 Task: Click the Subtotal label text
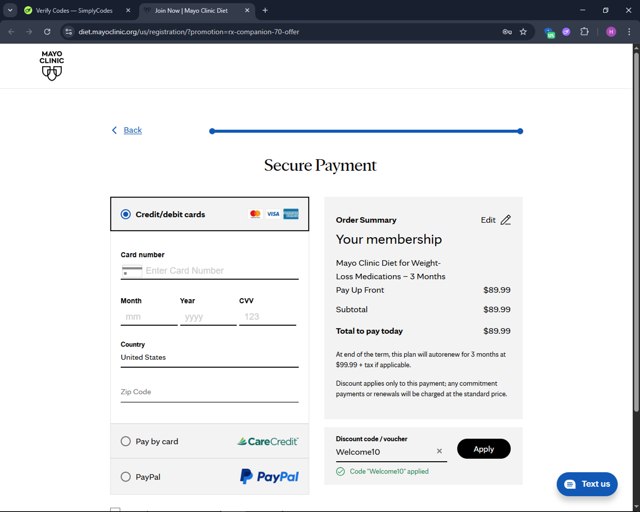pos(351,309)
